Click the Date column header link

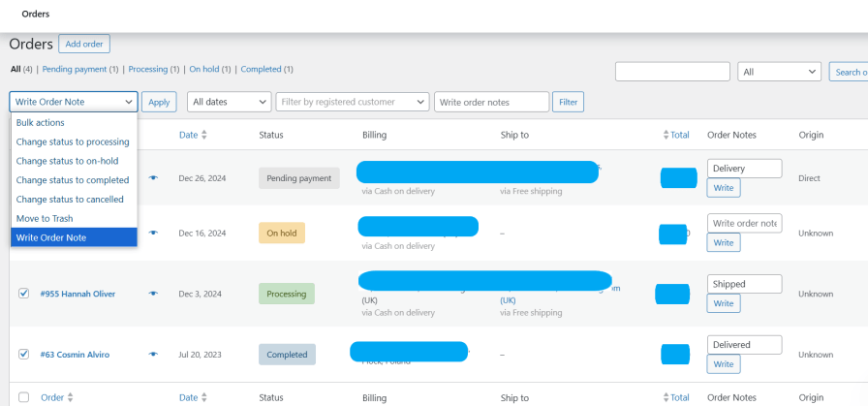[x=188, y=135]
